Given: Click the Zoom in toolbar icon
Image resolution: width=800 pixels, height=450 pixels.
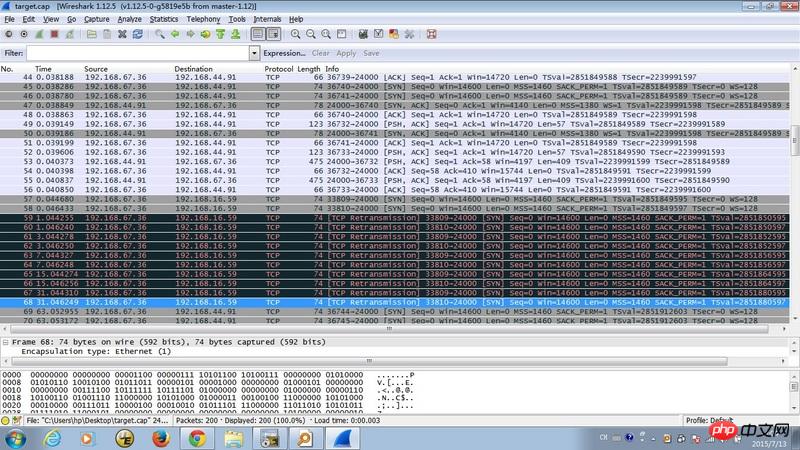Looking at the screenshot, I should pyautogui.click(x=295, y=34).
